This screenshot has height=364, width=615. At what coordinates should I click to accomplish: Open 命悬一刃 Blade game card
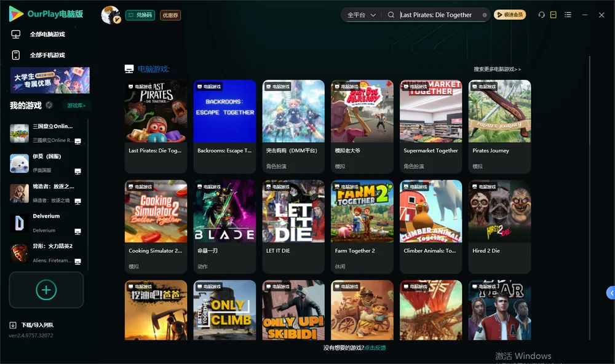tap(224, 227)
